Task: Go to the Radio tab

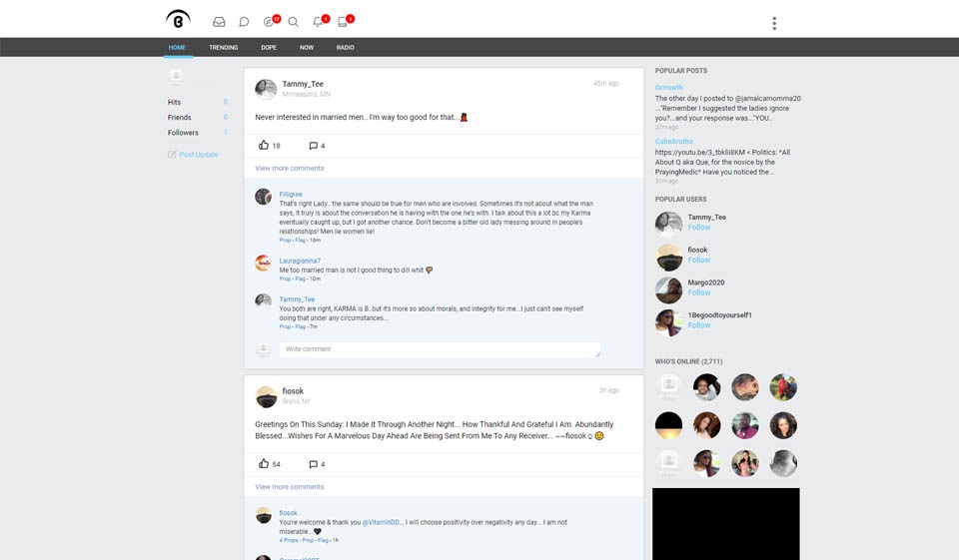Action: point(345,48)
